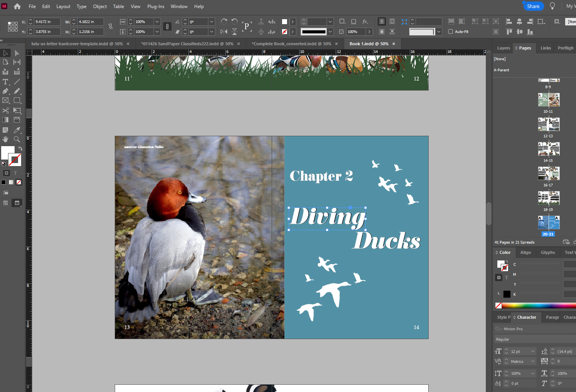Viewport: 576px width, 392px height.
Task: Select the 12-13 spread thumbnail
Action: point(548,124)
